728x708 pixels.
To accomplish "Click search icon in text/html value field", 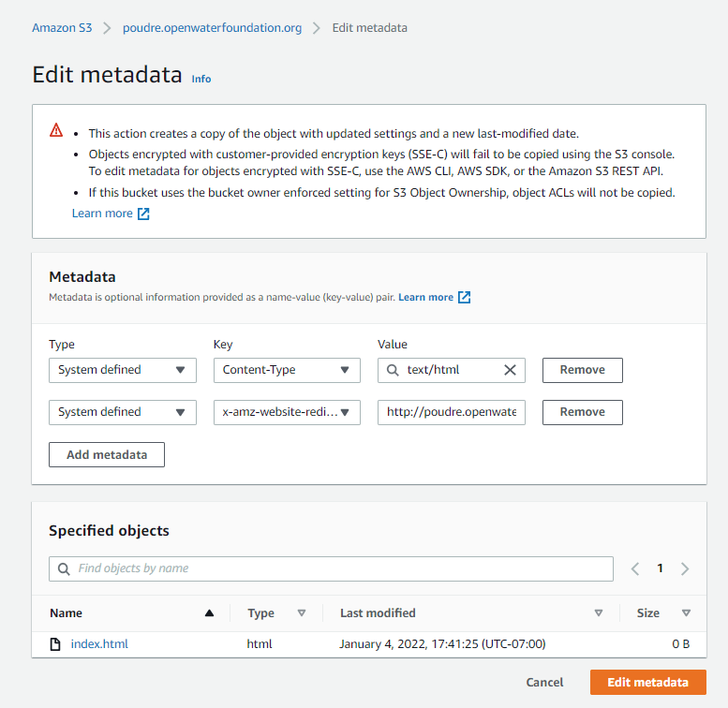I will tap(393, 370).
